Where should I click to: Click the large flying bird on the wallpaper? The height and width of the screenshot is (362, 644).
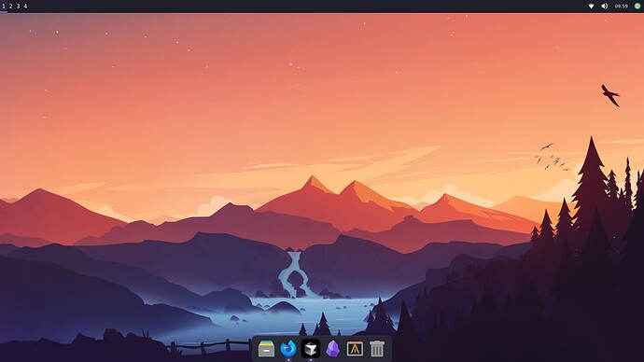610,95
